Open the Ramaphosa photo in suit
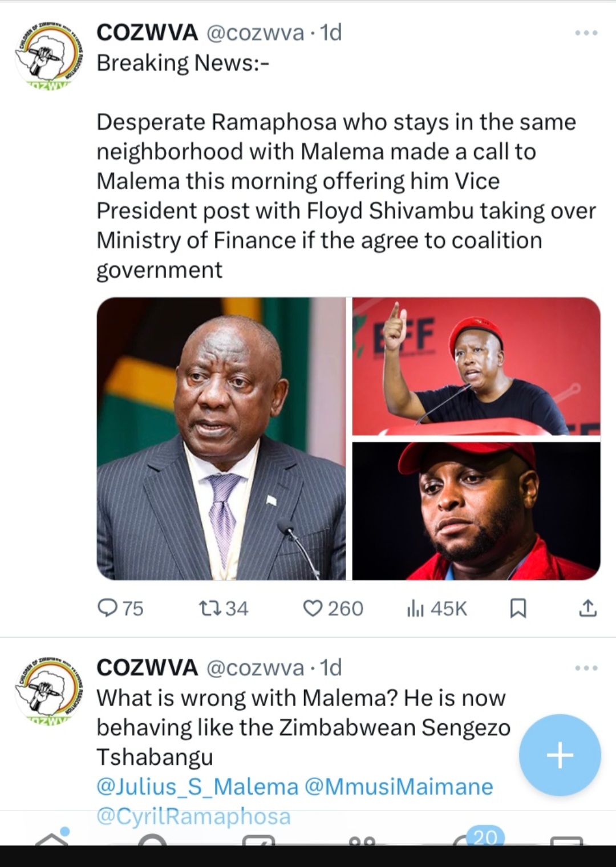 click(221, 438)
